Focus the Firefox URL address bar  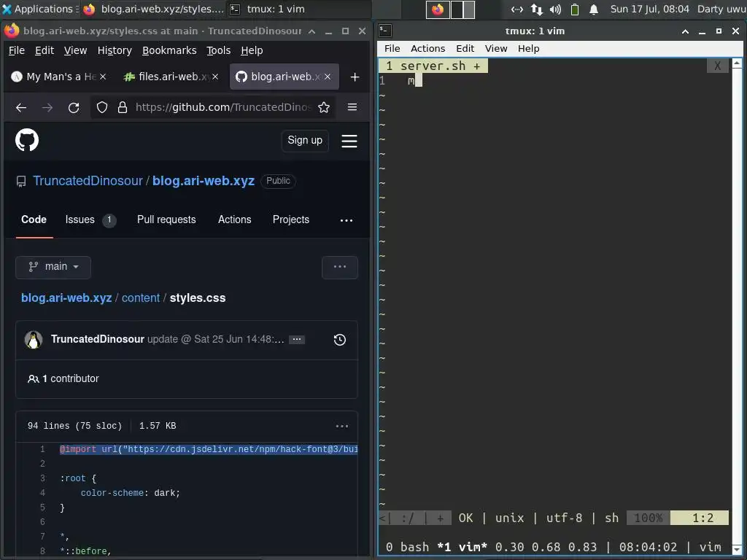tap(223, 108)
